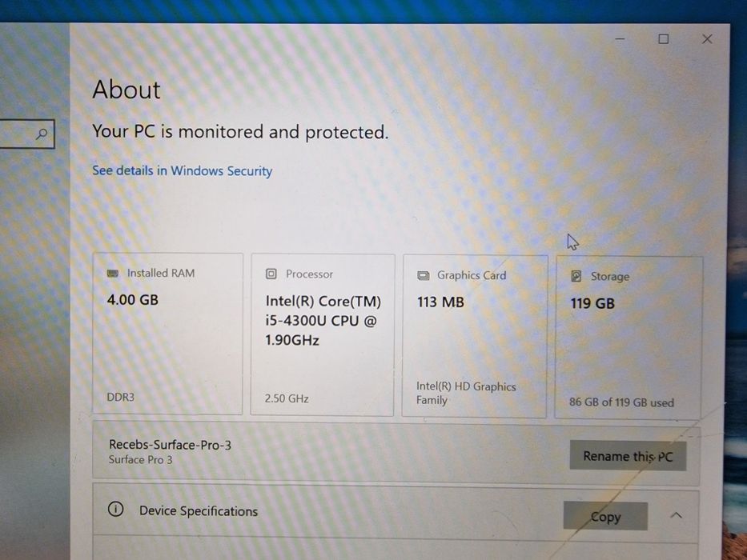Click the About page heading

click(x=127, y=90)
